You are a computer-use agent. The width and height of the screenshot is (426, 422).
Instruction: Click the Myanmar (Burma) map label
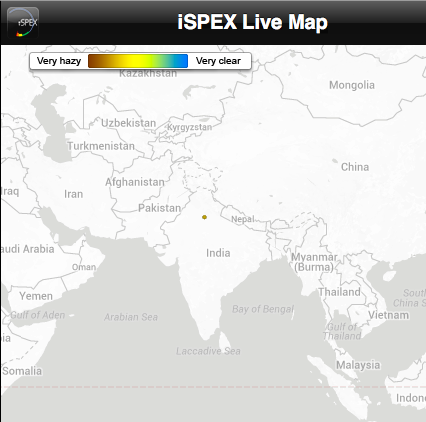[x=314, y=262]
